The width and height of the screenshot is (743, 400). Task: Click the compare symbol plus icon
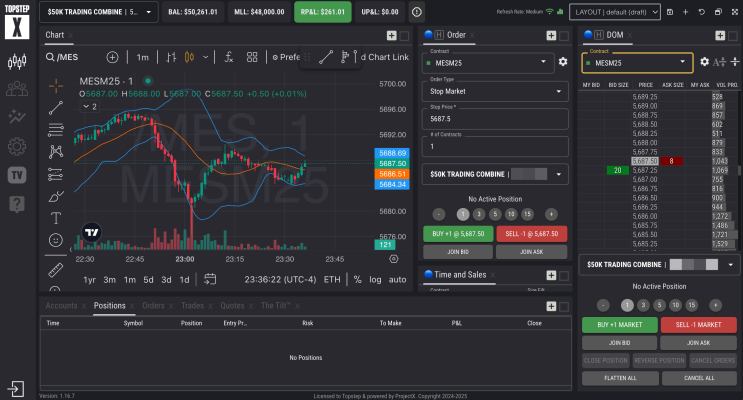pyautogui.click(x=112, y=57)
